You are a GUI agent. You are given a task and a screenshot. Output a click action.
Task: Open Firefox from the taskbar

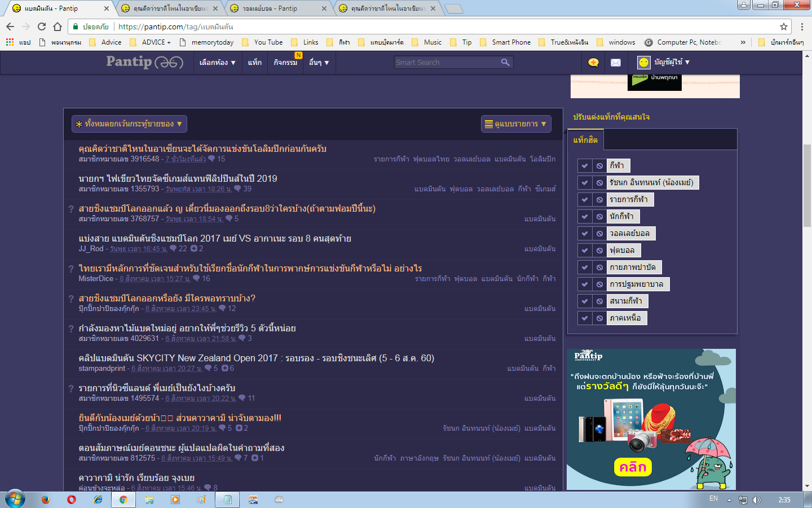coord(46,500)
